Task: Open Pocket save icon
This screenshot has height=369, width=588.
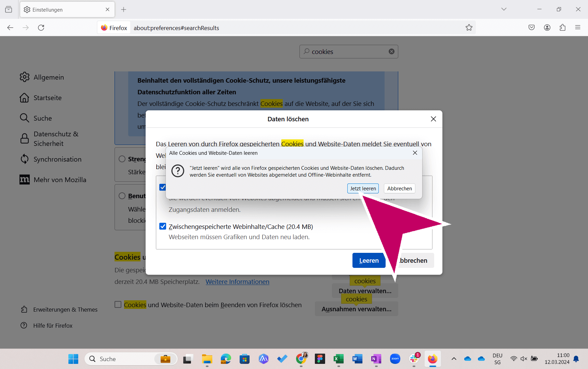Action: click(x=532, y=28)
